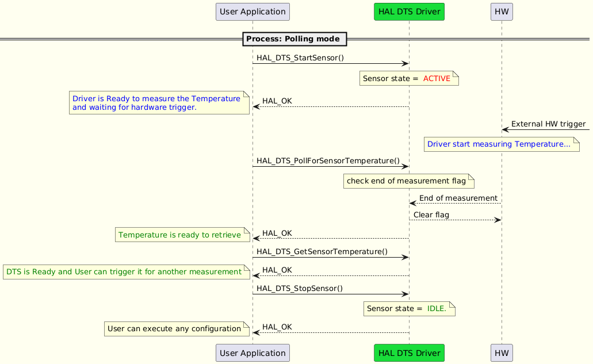The height and width of the screenshot is (364, 593).
Task: Click HAL_OK beside the 'waiting for hardware trigger' note
Action: [x=277, y=101]
